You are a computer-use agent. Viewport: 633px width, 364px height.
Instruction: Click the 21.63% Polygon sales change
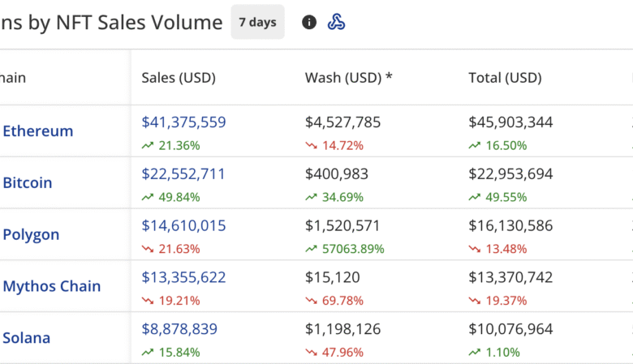click(170, 249)
